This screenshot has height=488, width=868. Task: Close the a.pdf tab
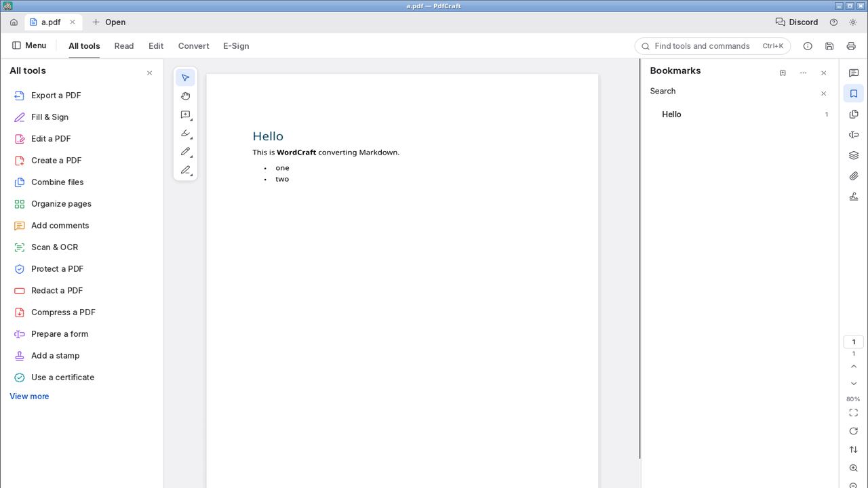(x=73, y=22)
